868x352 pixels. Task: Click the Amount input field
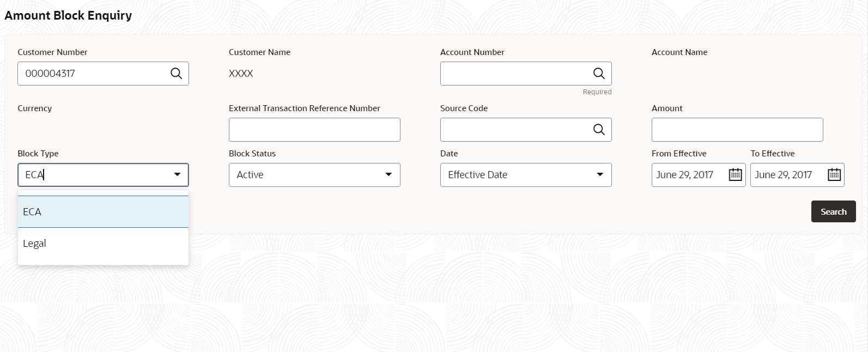pyautogui.click(x=737, y=130)
